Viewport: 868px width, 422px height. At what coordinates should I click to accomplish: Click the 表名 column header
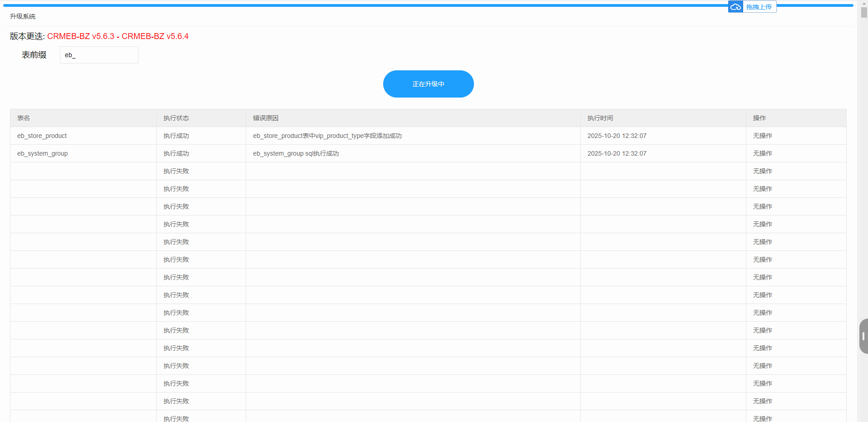tap(24, 118)
